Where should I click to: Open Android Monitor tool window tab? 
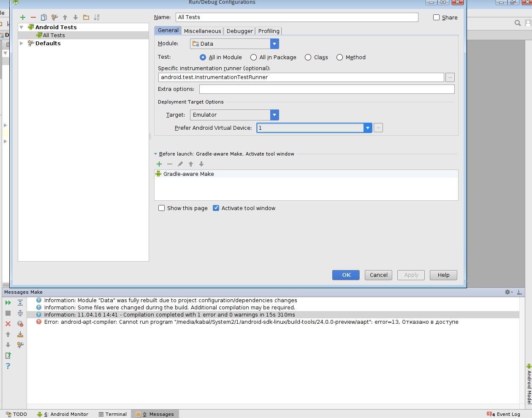pyautogui.click(x=63, y=414)
